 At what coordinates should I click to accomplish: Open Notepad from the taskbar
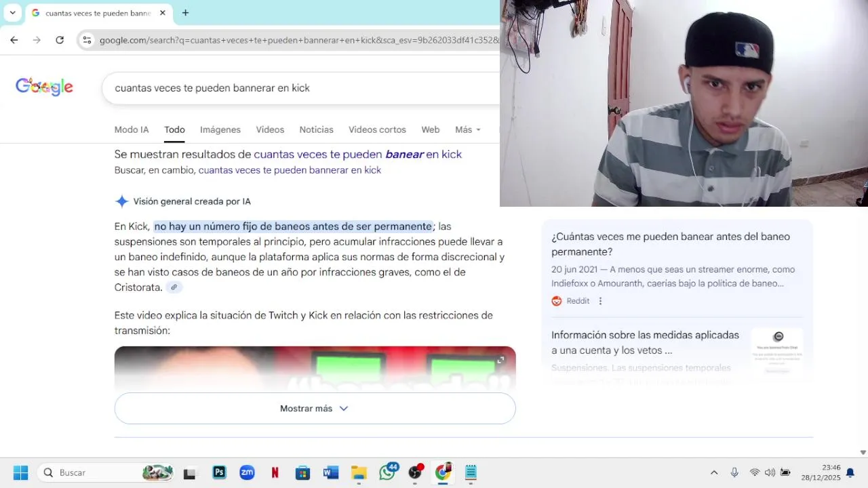pyautogui.click(x=471, y=472)
